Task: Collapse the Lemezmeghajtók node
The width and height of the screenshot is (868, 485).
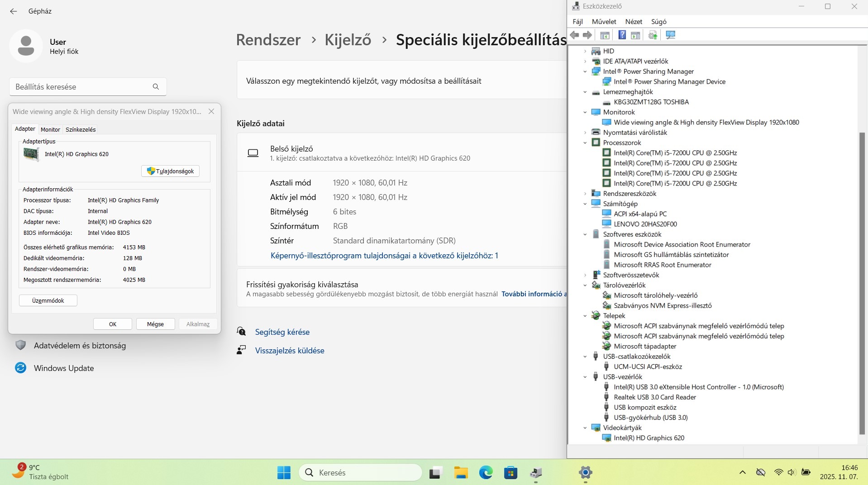Action: tap(585, 92)
